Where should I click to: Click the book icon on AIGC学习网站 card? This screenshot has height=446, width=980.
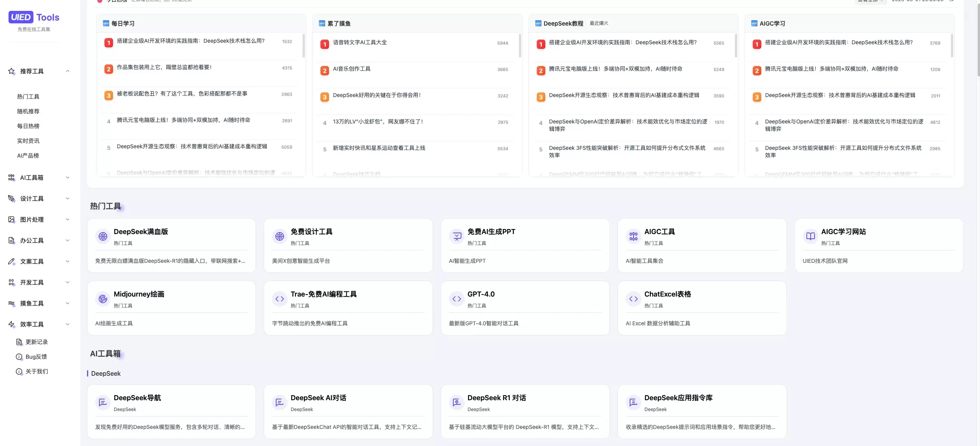tap(810, 236)
